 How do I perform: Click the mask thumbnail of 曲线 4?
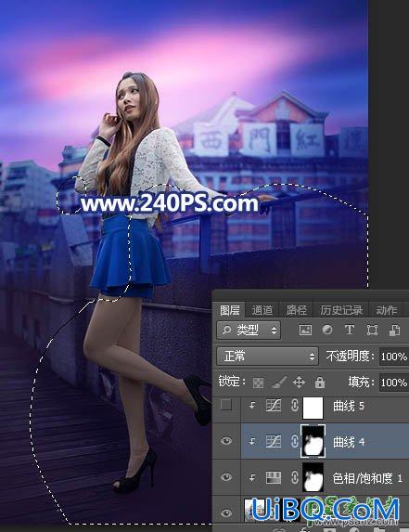313,441
